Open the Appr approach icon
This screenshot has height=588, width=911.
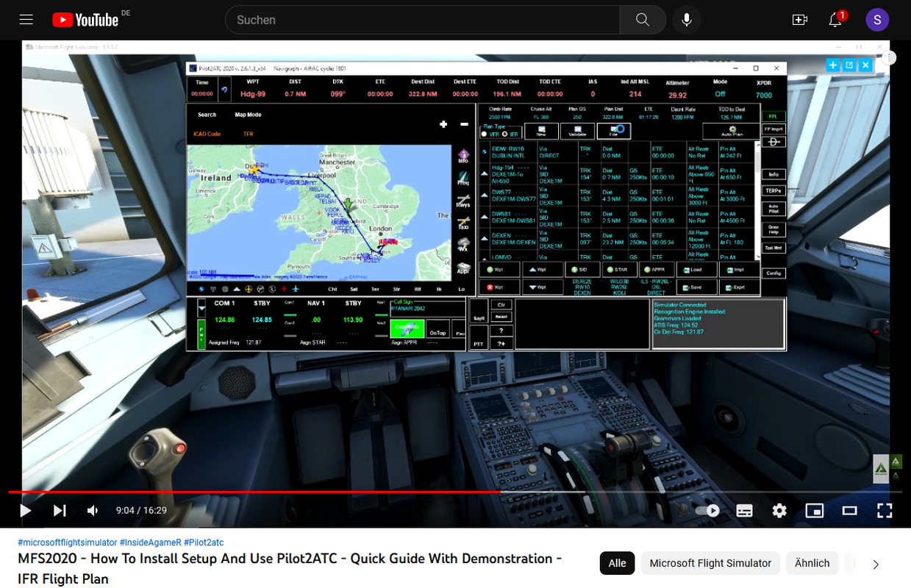[463, 268]
